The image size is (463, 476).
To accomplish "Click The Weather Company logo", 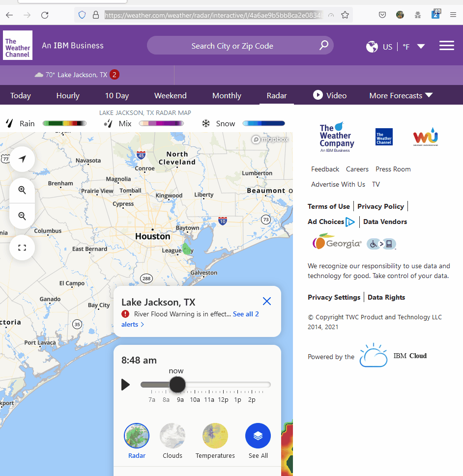I will click(x=337, y=137).
